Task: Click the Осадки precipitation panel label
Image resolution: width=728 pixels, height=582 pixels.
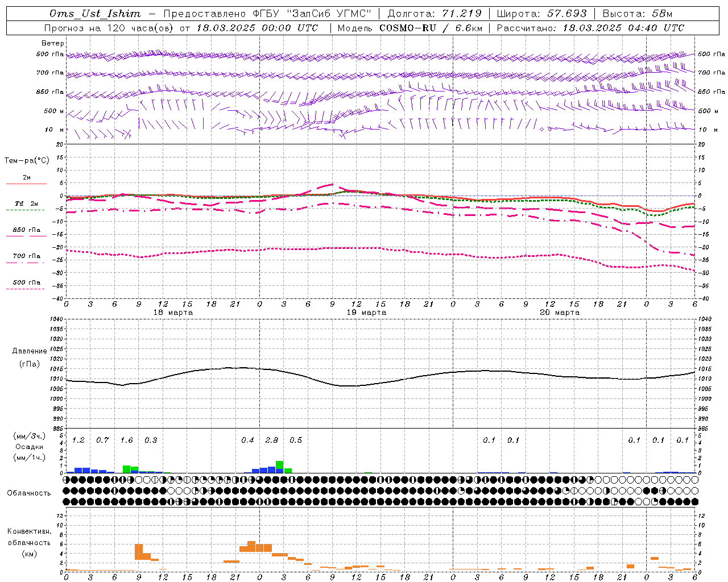Action: point(29,447)
